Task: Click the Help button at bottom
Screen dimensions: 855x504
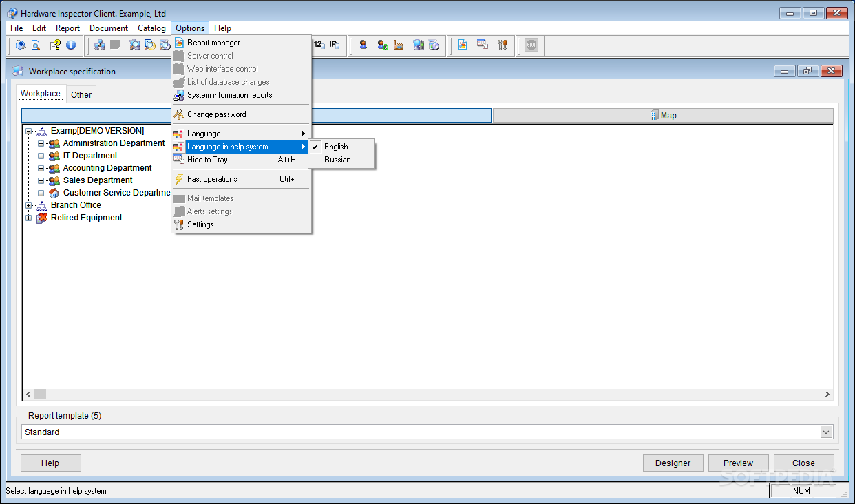Action: click(50, 463)
